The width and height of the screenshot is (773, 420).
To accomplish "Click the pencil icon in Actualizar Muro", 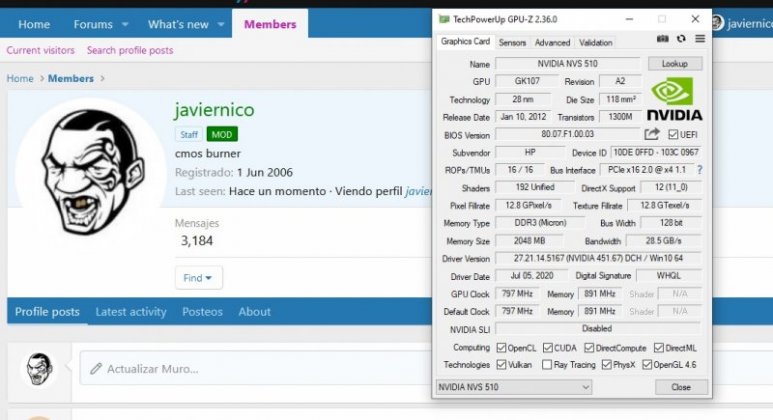I will (x=96, y=369).
